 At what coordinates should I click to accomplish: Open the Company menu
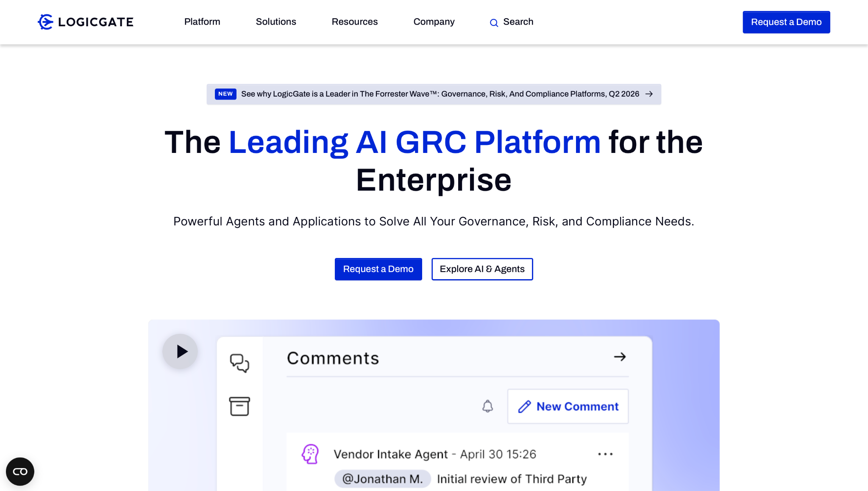point(434,22)
